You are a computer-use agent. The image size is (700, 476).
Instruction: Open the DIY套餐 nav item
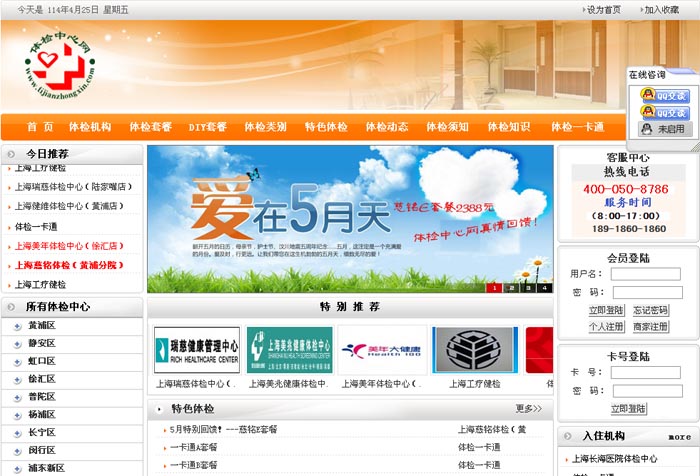click(208, 127)
